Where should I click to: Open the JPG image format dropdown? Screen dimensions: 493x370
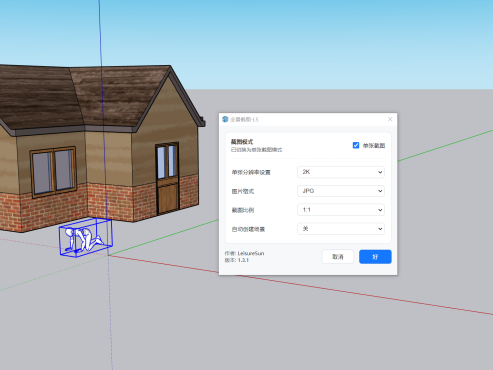[x=341, y=191]
